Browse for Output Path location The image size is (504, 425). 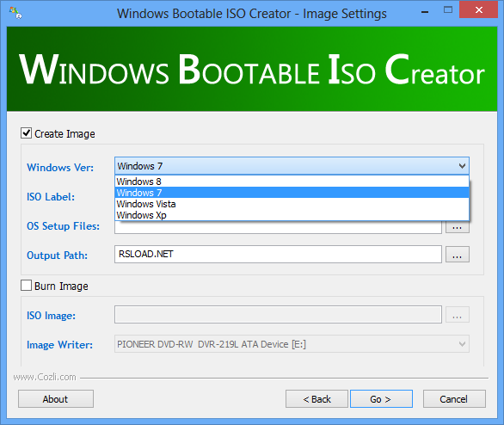(x=457, y=255)
